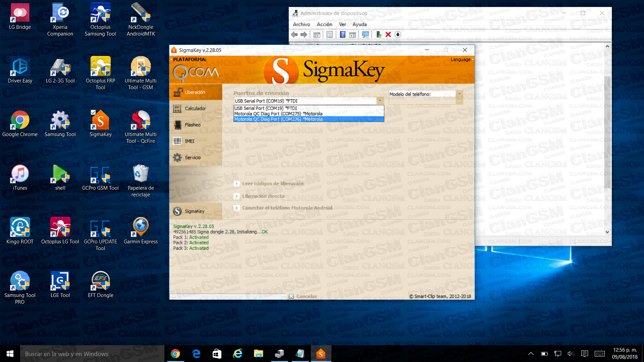Select NckDongle AndroidMTK desktop icon

click(x=141, y=20)
